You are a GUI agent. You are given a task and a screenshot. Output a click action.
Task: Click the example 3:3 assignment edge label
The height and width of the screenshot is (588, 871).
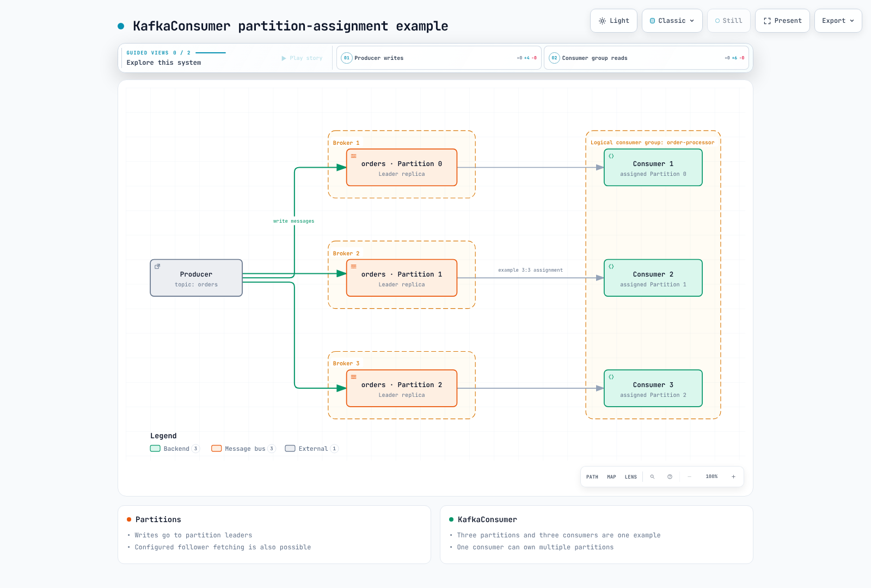point(530,270)
